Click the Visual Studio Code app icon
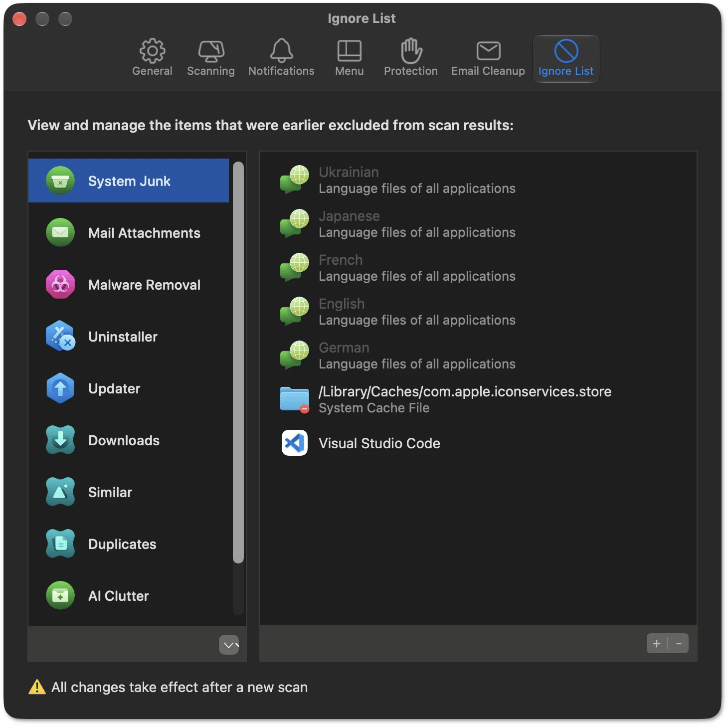The width and height of the screenshot is (728, 726). coord(295,443)
